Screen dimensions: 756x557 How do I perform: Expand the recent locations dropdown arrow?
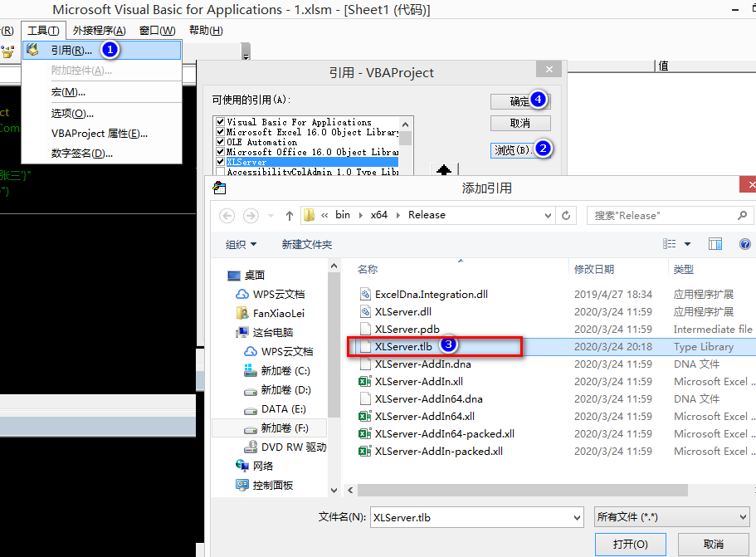(x=271, y=216)
